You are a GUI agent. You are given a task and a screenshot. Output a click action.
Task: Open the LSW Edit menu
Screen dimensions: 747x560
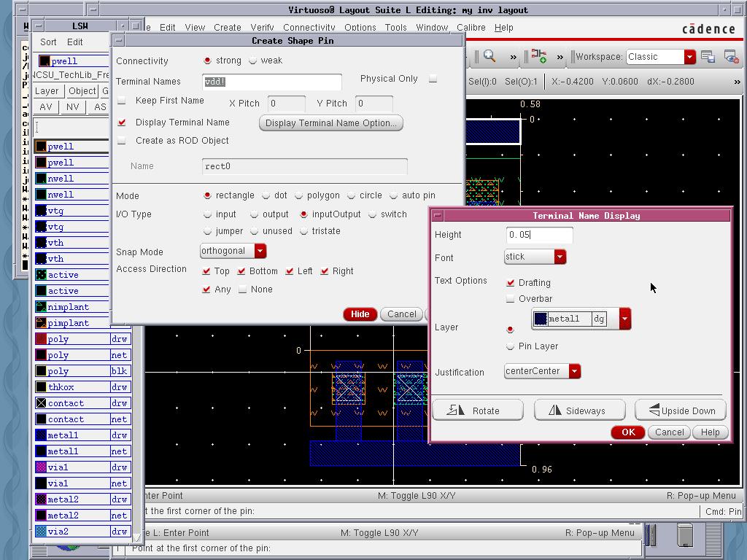74,42
